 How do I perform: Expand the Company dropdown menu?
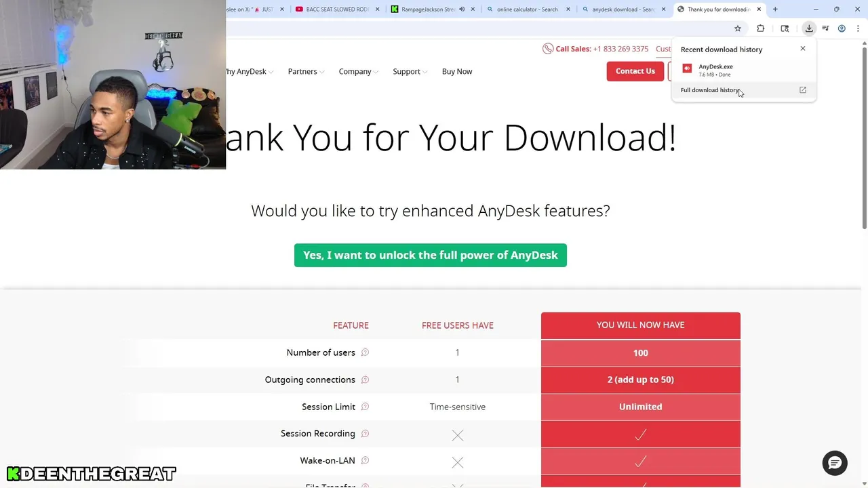pos(359,72)
